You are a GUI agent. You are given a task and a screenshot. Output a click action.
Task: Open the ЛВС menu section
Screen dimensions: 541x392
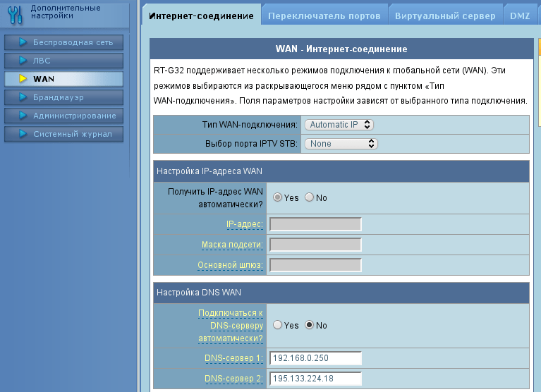click(63, 61)
